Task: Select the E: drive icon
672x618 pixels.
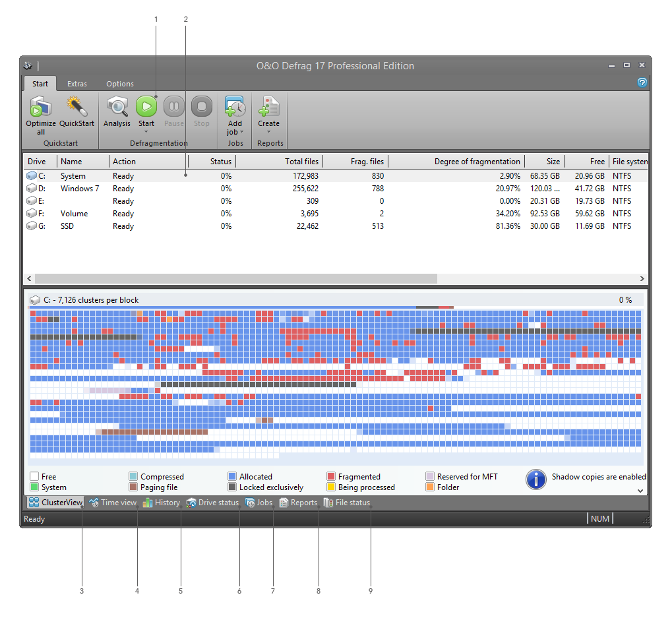Action: pos(31,201)
